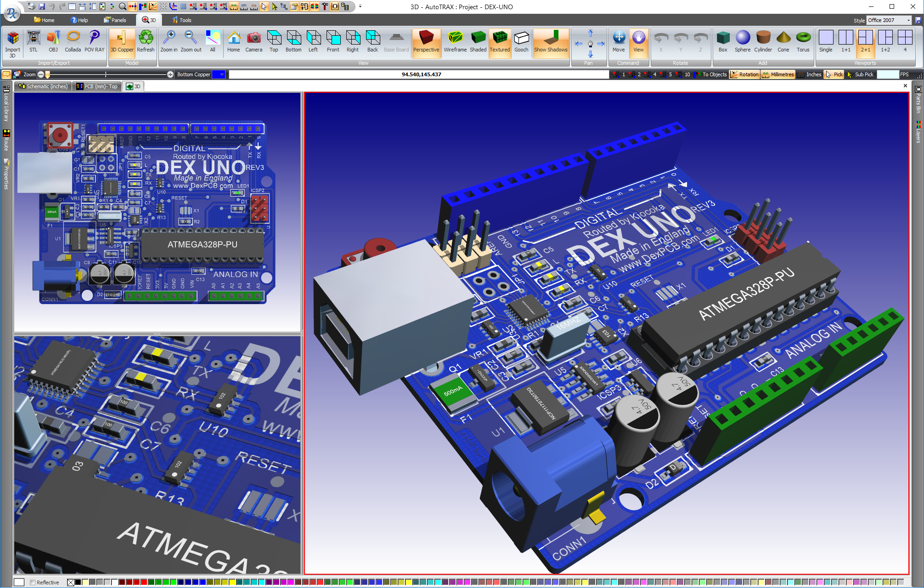Add a Sphere to the scene

pyautogui.click(x=743, y=42)
